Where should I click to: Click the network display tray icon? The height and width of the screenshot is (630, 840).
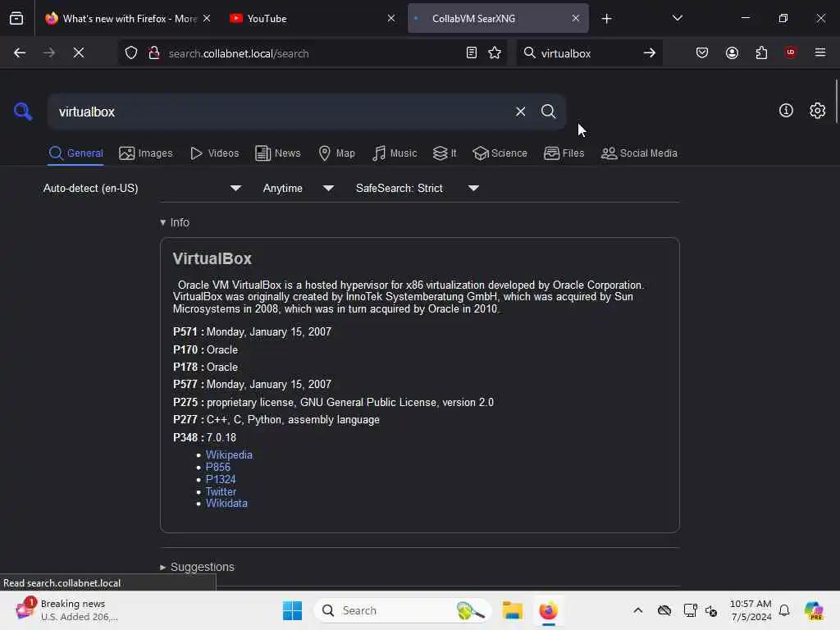[690, 610]
